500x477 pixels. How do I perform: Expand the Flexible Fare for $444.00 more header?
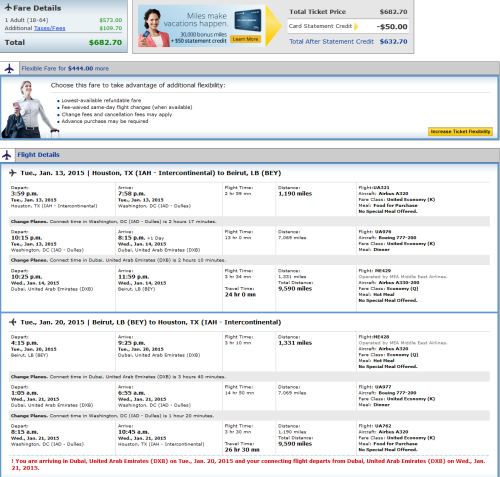pos(65,68)
